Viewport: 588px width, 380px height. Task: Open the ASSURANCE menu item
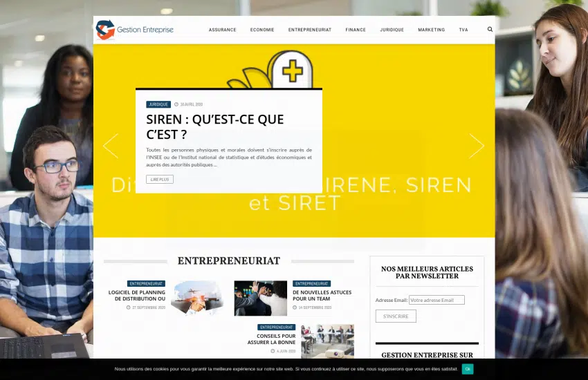222,30
